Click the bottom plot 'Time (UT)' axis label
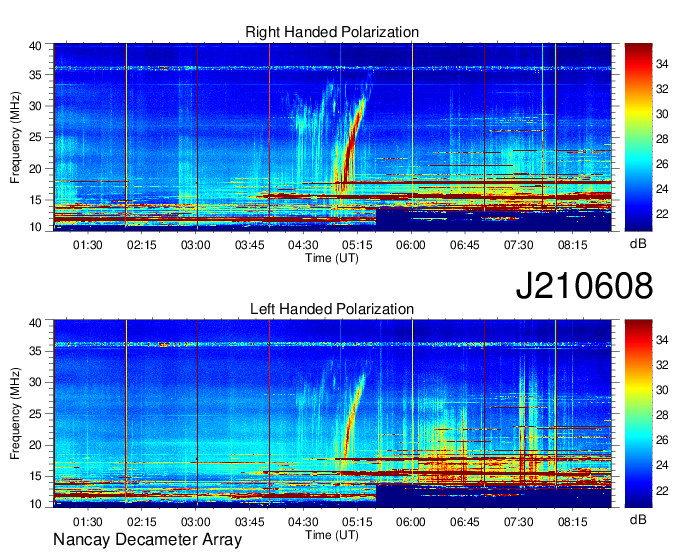The image size is (680, 552). pos(332,535)
